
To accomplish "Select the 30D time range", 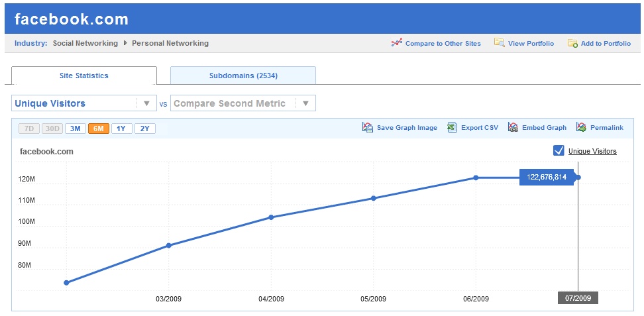I will point(52,129).
